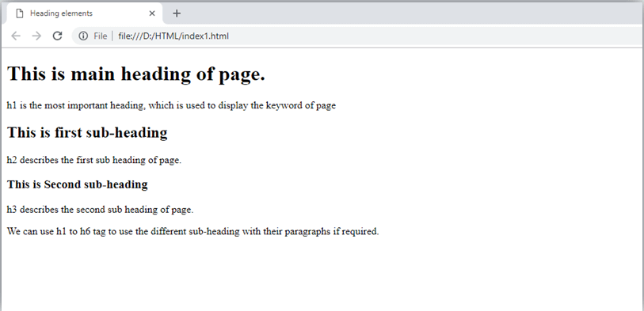Reload the page with the refresh icon
644x311 pixels.
58,36
